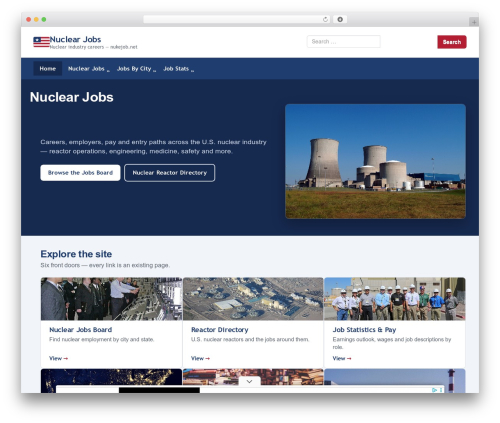The height and width of the screenshot is (423, 500).
Task: Click the ad choices icon in banner
Action: pyautogui.click(x=434, y=390)
